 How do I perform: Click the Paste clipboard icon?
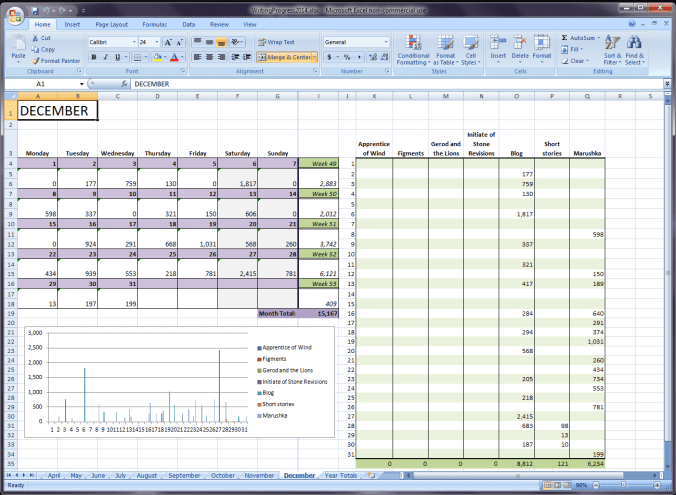18,44
